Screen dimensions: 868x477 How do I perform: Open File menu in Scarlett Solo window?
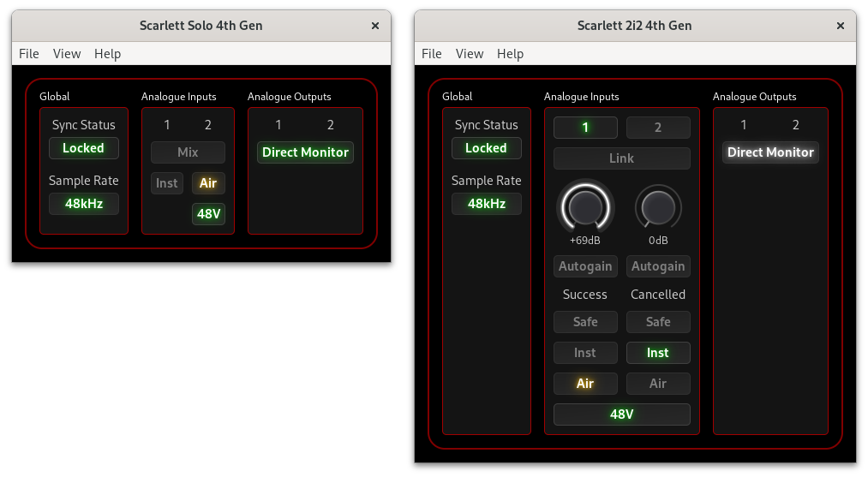pos(29,54)
